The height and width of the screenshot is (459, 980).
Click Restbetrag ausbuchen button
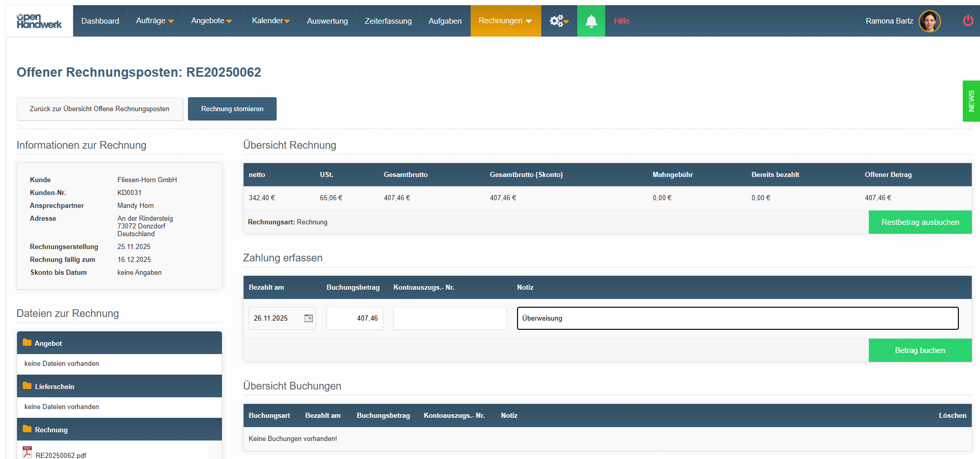920,222
